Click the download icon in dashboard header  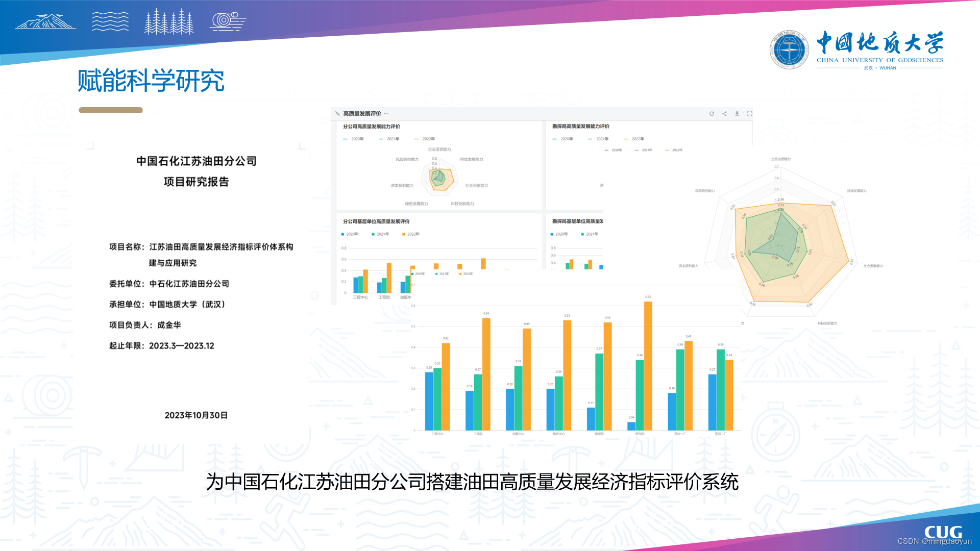point(737,114)
